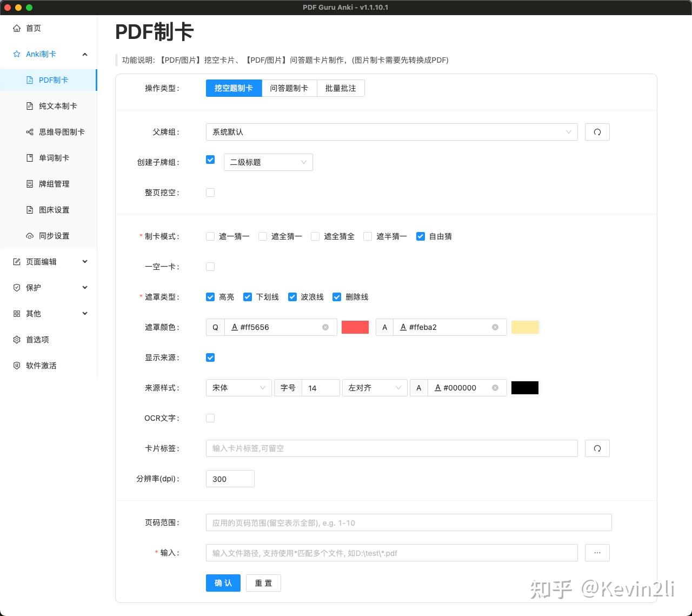The width and height of the screenshot is (692, 616).
Task: Click the black source color swatch
Action: point(525,388)
